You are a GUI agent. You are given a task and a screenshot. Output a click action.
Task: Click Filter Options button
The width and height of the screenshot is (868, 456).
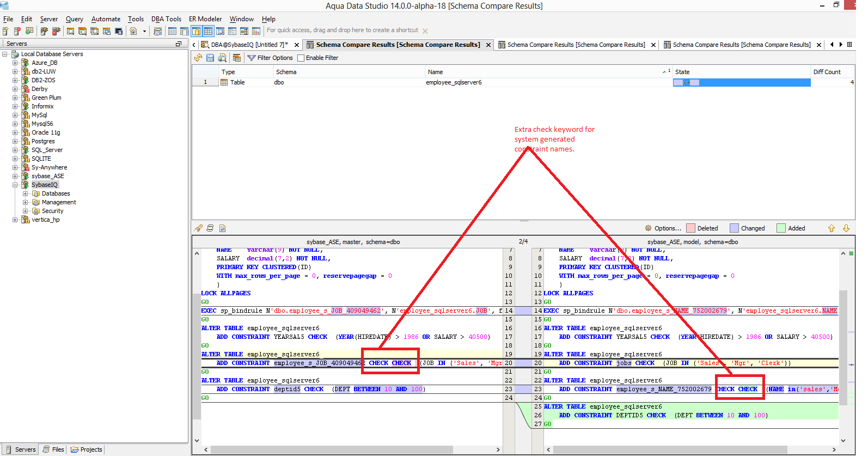coord(270,58)
